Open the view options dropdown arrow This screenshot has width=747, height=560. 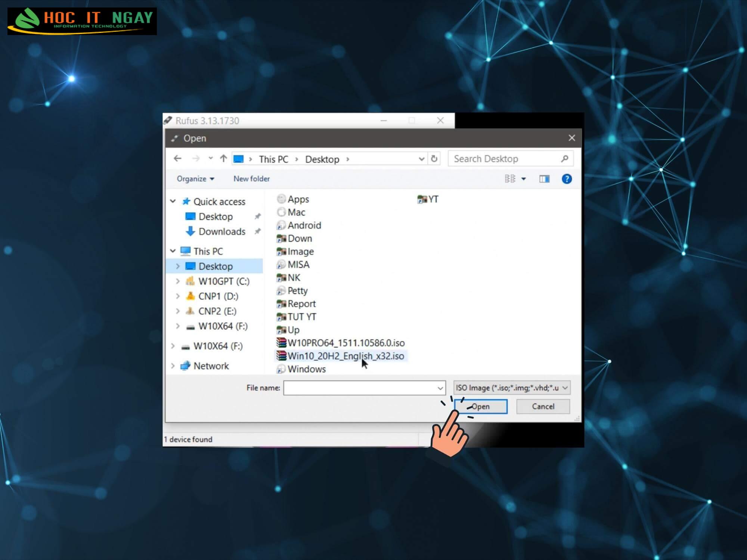click(x=524, y=179)
